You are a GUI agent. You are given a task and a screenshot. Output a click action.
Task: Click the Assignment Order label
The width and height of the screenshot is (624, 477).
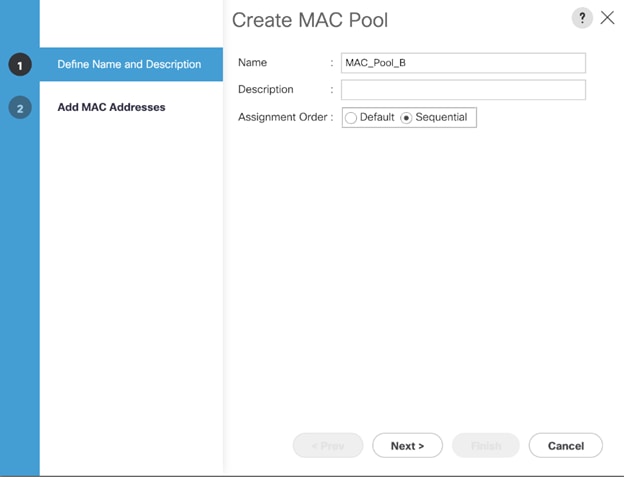tap(283, 117)
